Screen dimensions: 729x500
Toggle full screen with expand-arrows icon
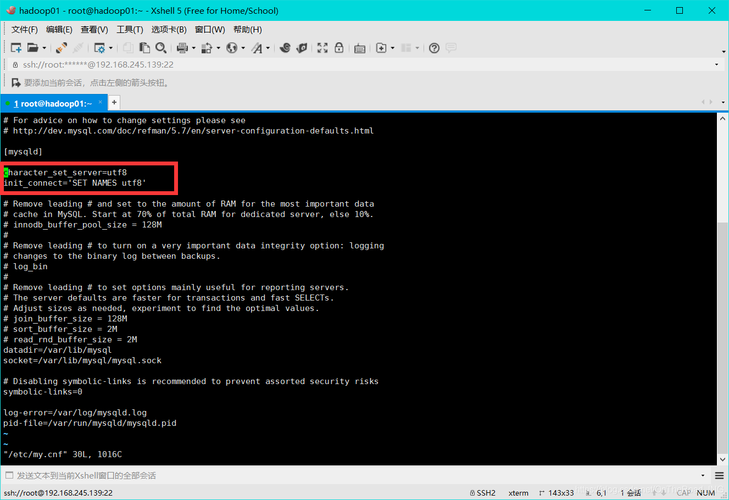322,48
